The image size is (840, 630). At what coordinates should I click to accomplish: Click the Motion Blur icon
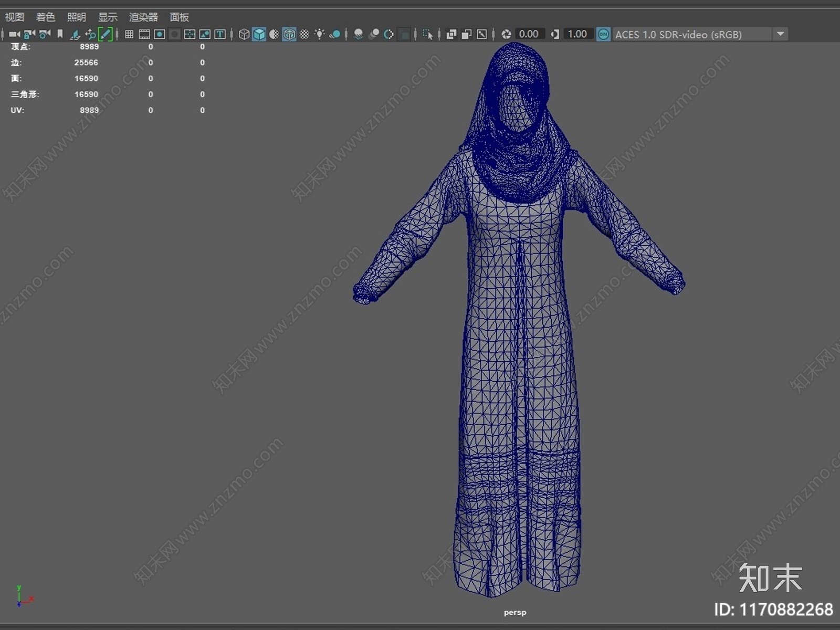pos(374,34)
